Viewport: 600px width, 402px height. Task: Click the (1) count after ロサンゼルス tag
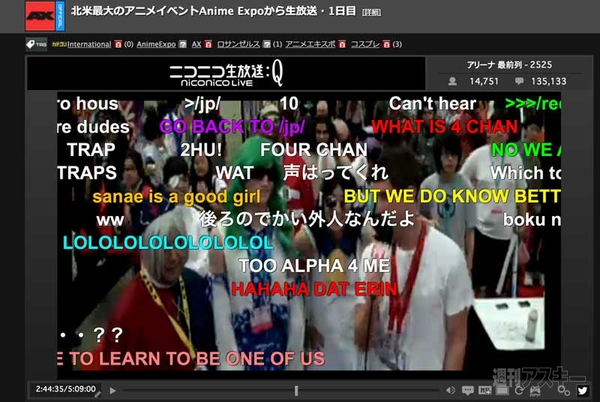(x=277, y=44)
